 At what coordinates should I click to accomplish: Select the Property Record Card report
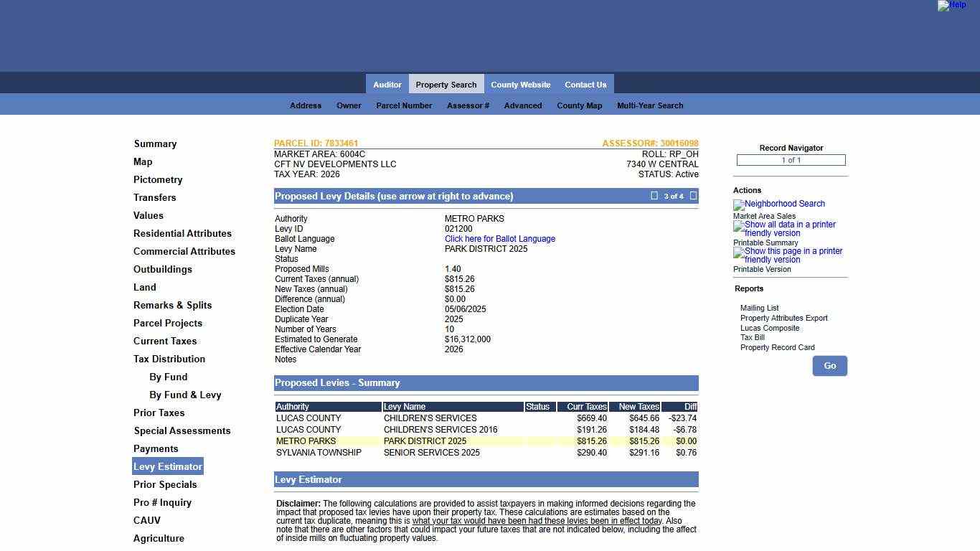click(x=777, y=347)
